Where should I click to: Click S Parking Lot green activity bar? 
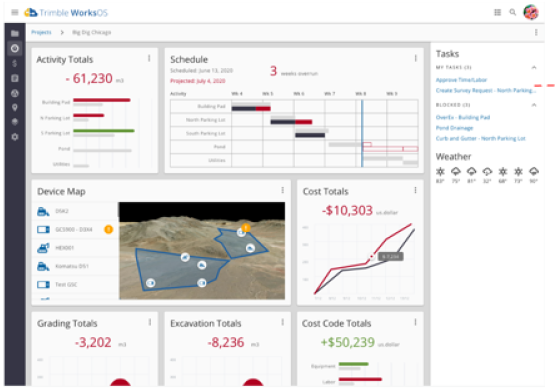(x=104, y=131)
